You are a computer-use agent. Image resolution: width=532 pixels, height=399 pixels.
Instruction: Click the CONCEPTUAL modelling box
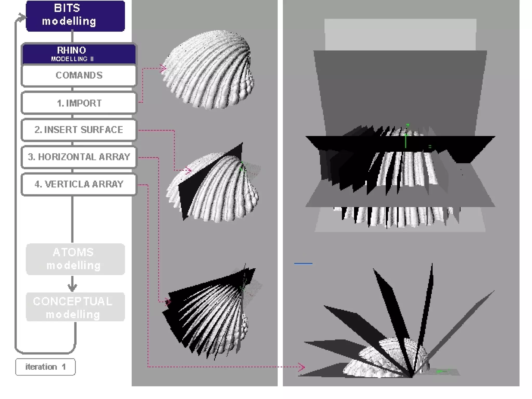click(75, 307)
